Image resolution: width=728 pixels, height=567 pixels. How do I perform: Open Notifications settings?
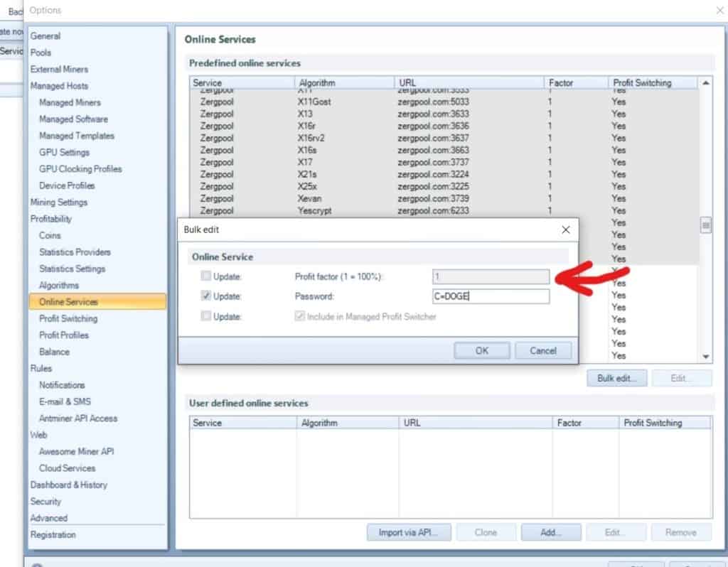pyautogui.click(x=62, y=385)
